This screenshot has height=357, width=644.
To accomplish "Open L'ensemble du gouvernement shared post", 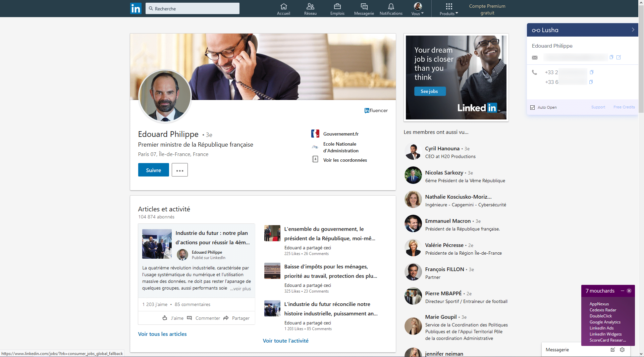I will pos(329,234).
